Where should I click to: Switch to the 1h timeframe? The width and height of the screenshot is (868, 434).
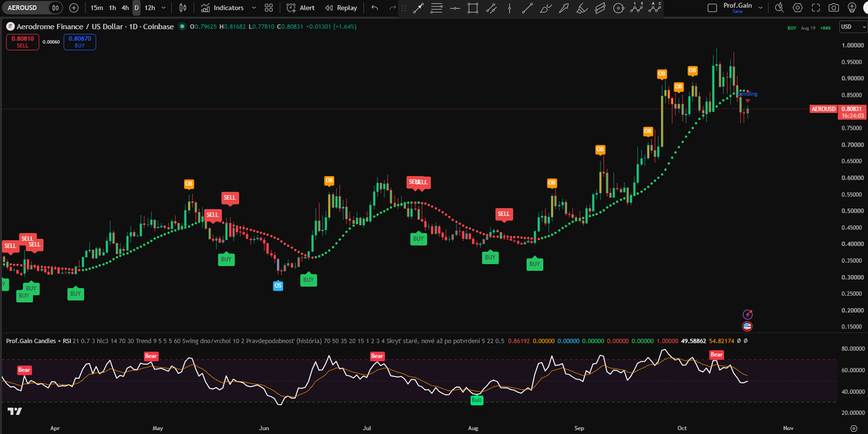tap(112, 7)
